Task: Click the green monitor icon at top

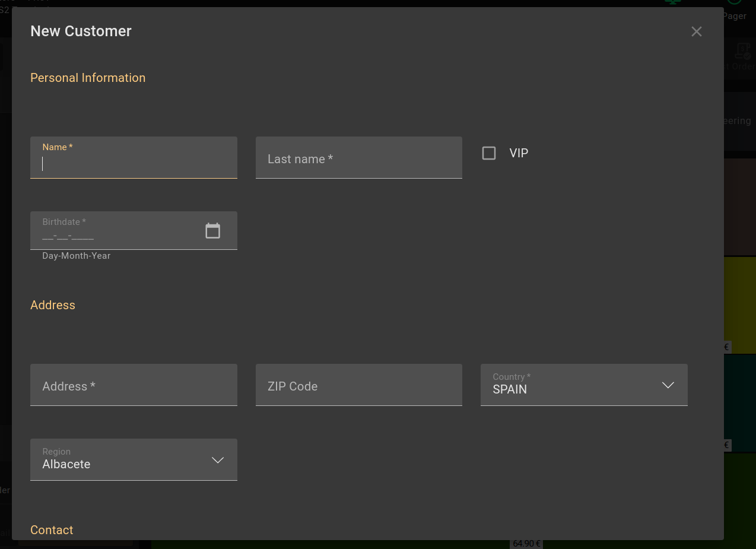Action: tap(672, 2)
